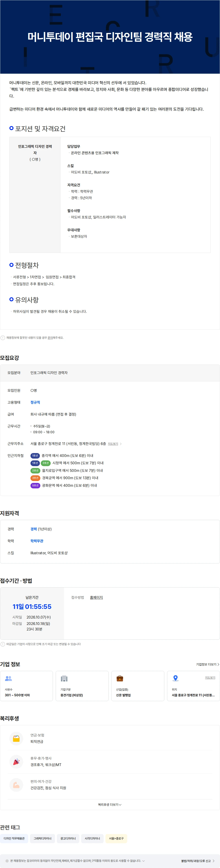Viewport: 220px width, 868px height.
Task: Select the 그래픽디자이너 tag
Action: [42, 838]
